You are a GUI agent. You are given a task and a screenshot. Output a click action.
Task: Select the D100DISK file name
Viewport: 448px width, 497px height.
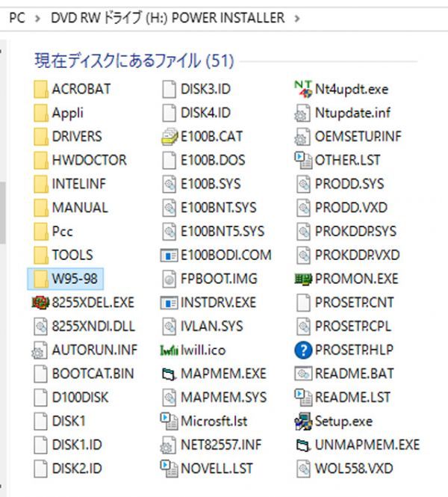click(x=80, y=398)
